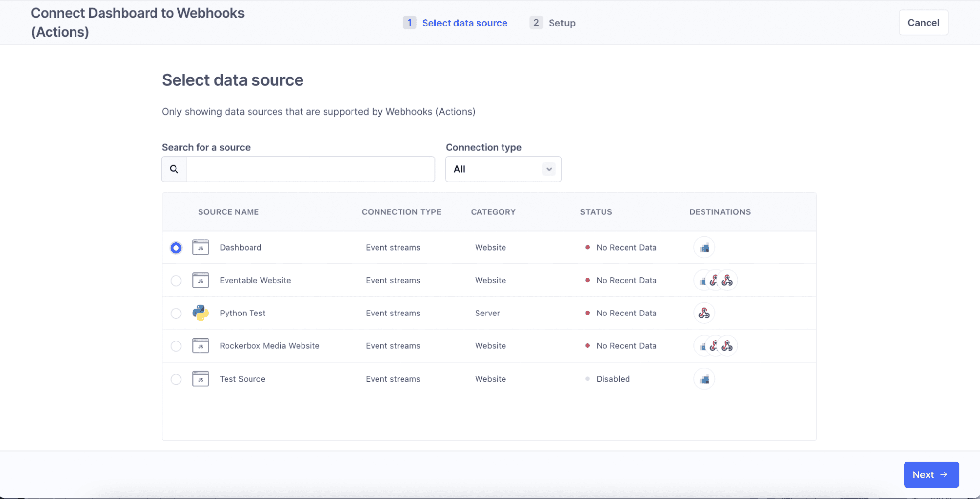Select the Eventable Website radio button
Image resolution: width=980 pixels, height=499 pixels.
pyautogui.click(x=176, y=280)
